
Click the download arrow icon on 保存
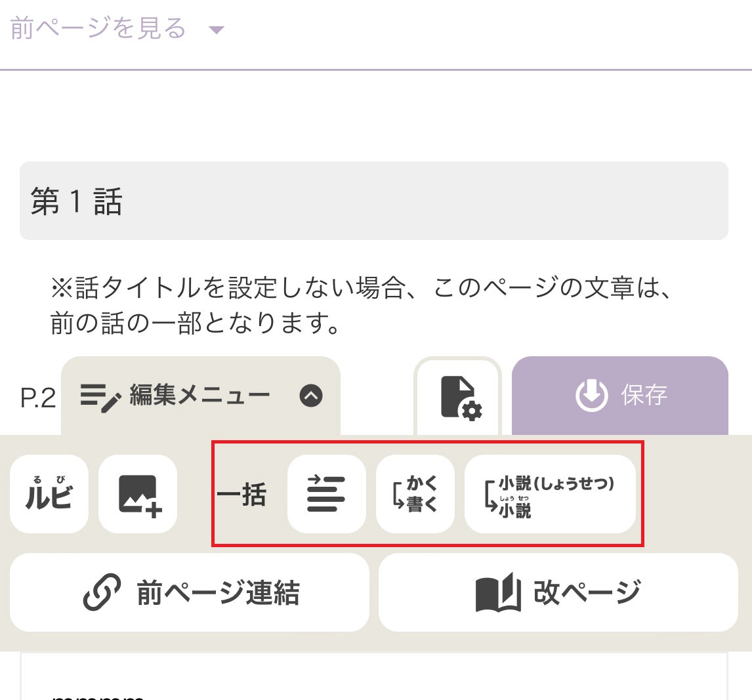591,396
